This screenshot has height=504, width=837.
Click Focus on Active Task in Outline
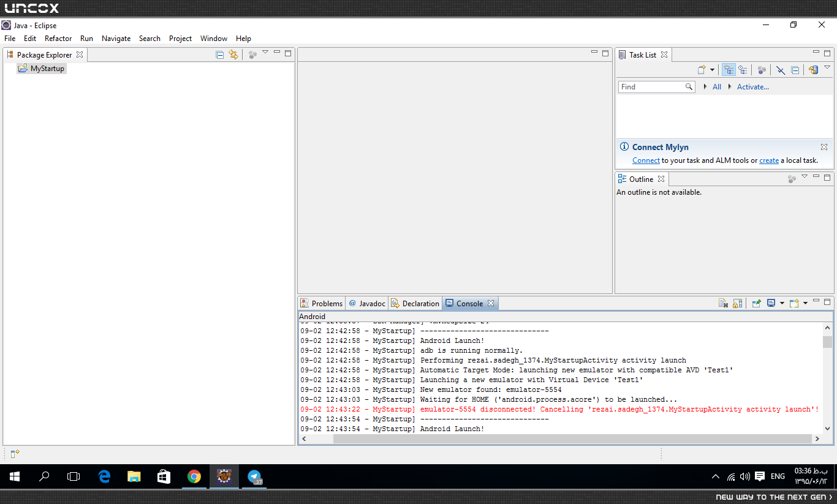point(792,179)
